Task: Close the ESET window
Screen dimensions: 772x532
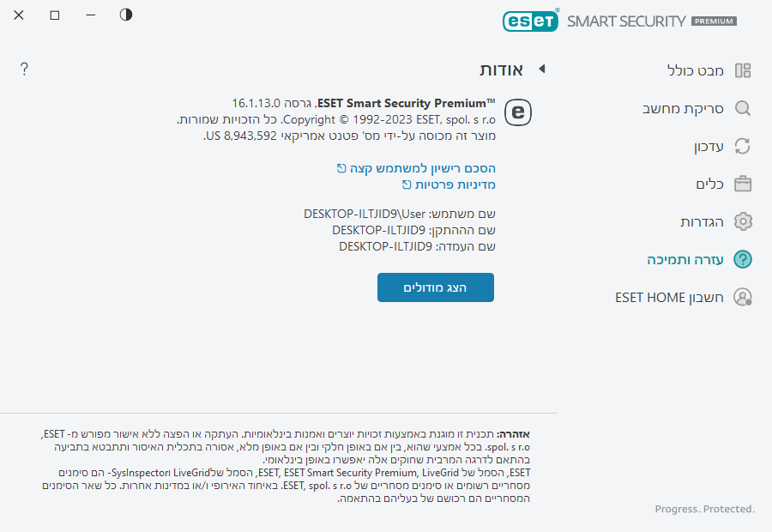Action: (19, 15)
